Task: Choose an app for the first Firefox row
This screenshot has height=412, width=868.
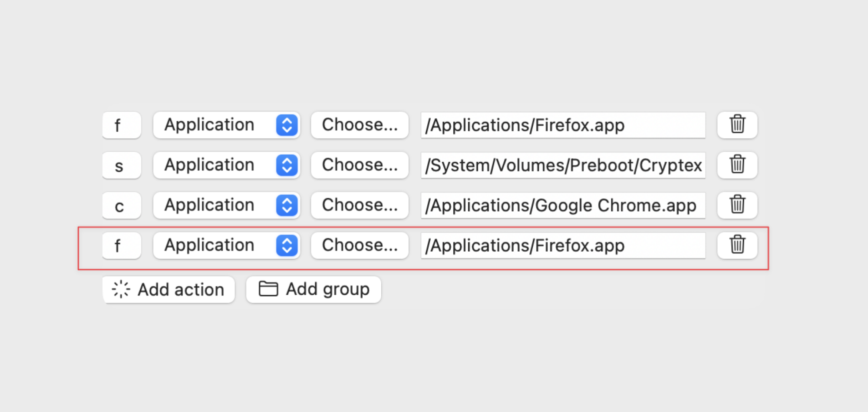Action: (x=360, y=125)
